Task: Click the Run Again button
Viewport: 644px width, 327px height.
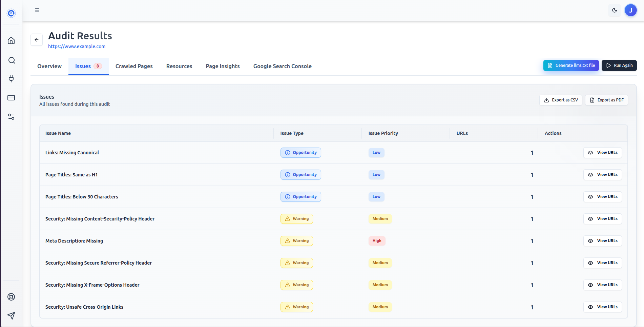Action: tap(619, 65)
